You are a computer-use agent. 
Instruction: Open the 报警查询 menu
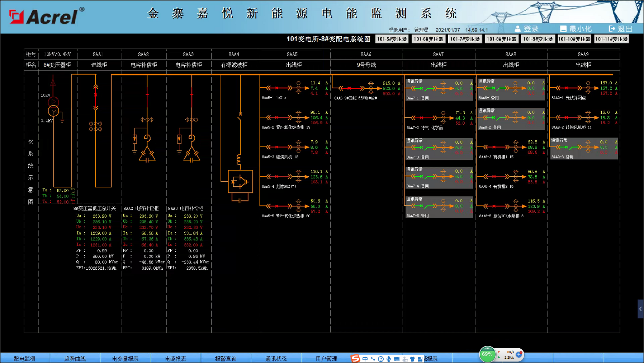tap(226, 358)
